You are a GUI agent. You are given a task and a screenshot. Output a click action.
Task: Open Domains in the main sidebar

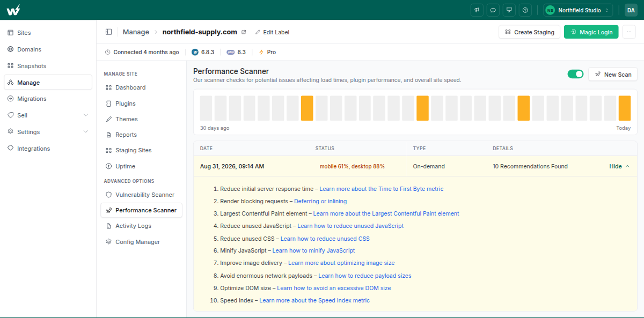[48, 49]
